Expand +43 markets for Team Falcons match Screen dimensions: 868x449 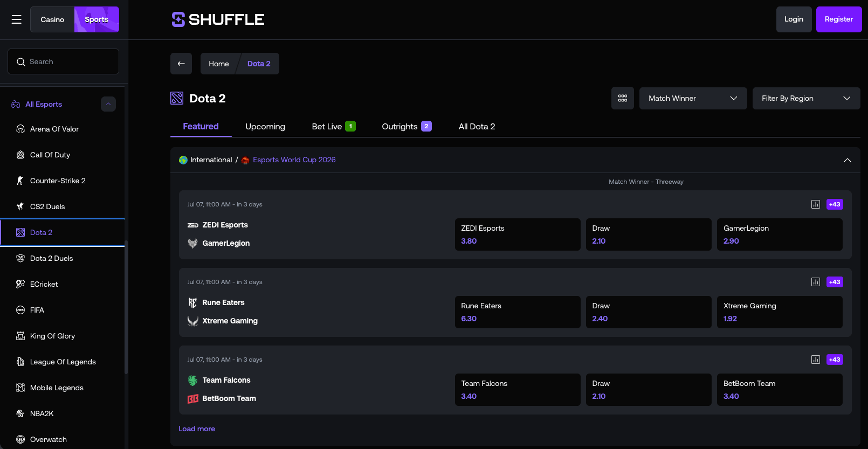point(835,360)
